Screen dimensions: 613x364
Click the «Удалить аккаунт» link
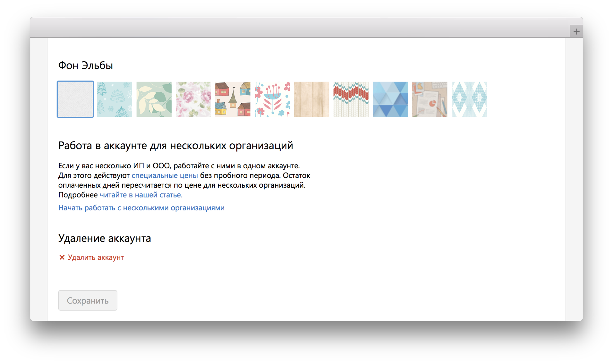[x=96, y=257]
